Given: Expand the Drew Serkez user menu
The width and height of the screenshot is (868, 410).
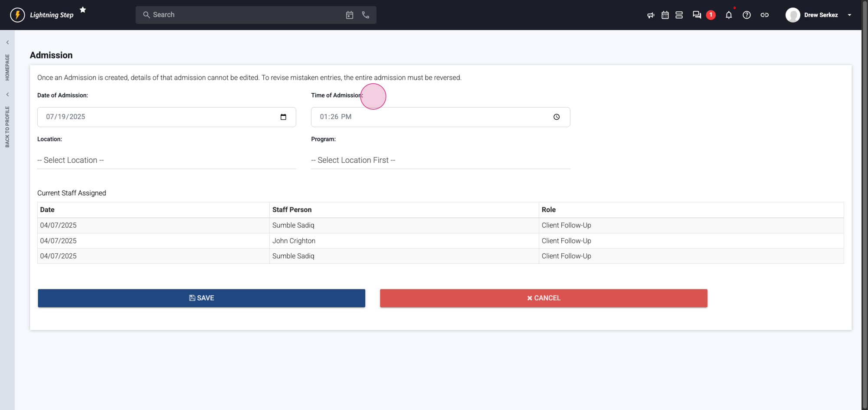Looking at the screenshot, I should (x=849, y=15).
